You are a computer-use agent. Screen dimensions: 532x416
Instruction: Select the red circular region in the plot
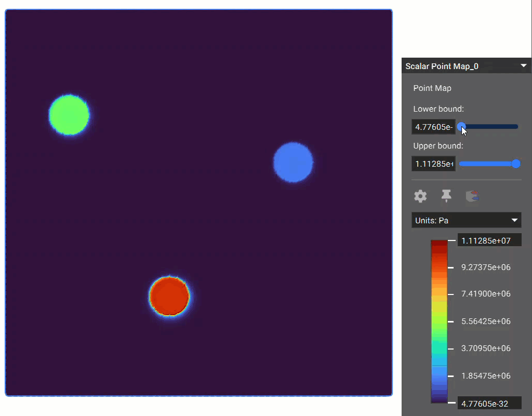[x=169, y=296]
